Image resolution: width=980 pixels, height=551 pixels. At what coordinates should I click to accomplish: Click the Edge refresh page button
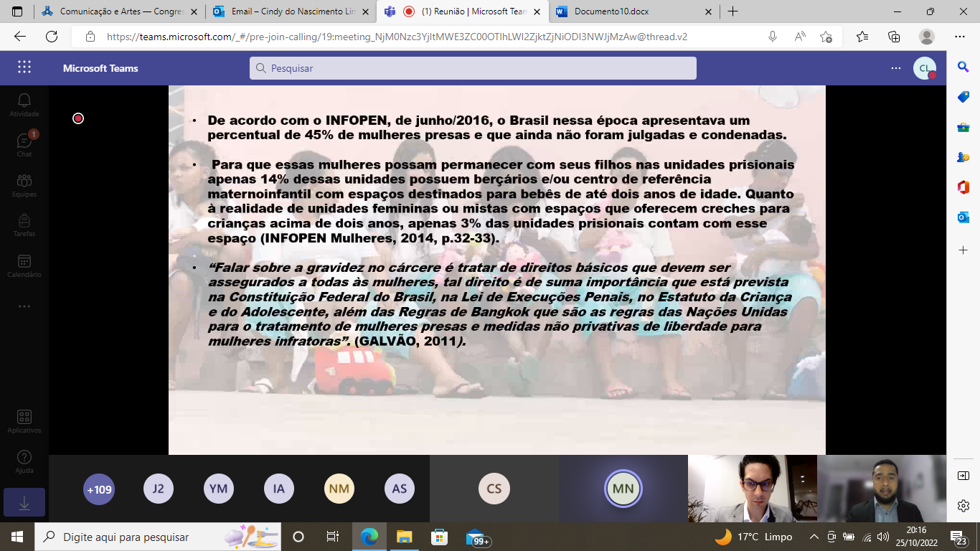52,37
